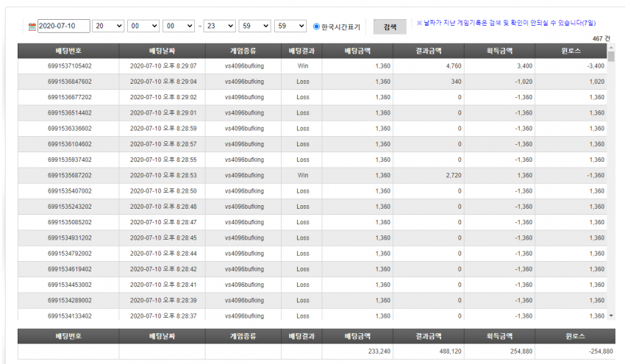Open the start hour dropdown showing 20

(108, 26)
